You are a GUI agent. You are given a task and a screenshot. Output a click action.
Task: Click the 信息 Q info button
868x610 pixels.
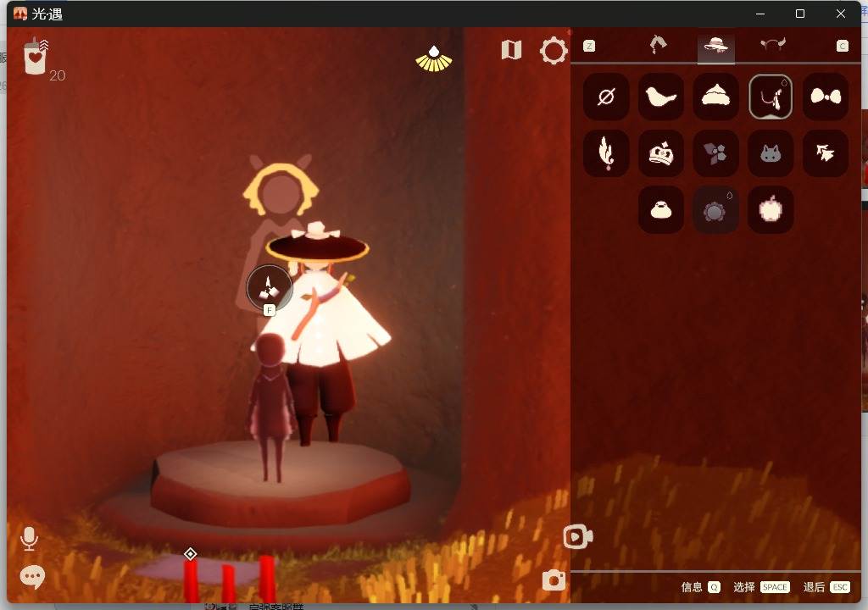pos(701,587)
